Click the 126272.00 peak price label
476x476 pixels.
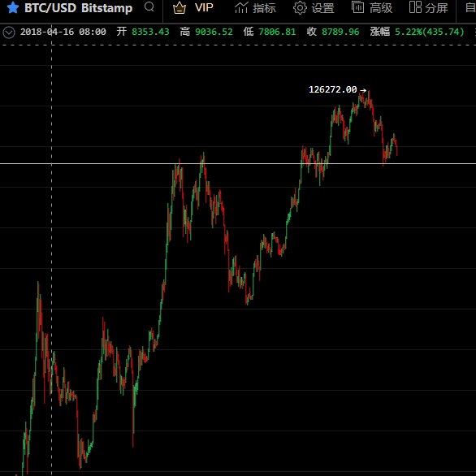pos(333,89)
